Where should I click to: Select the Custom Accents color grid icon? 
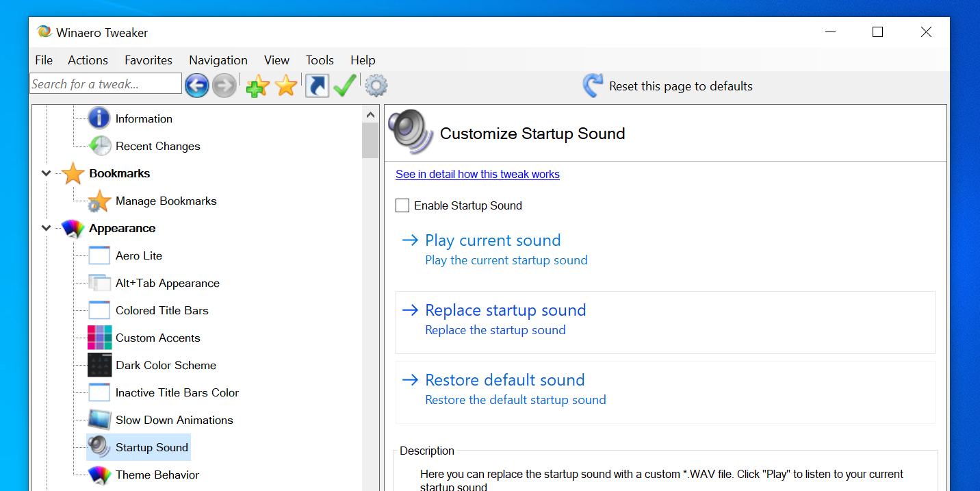(x=99, y=338)
